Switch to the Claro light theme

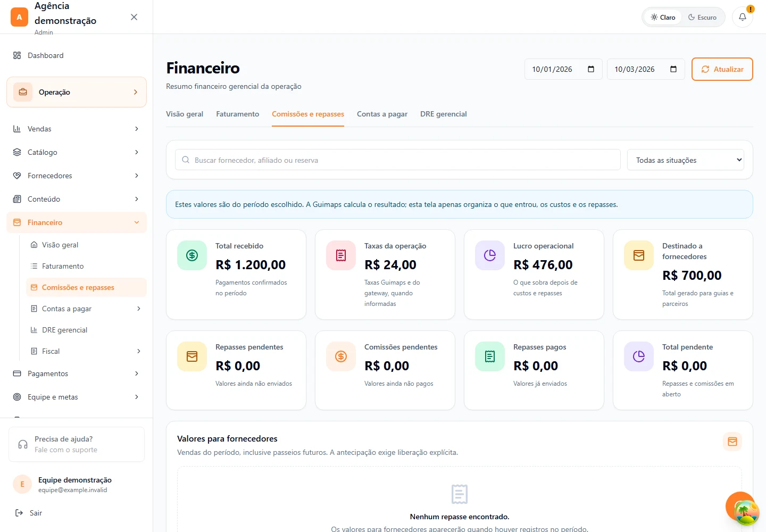(663, 17)
